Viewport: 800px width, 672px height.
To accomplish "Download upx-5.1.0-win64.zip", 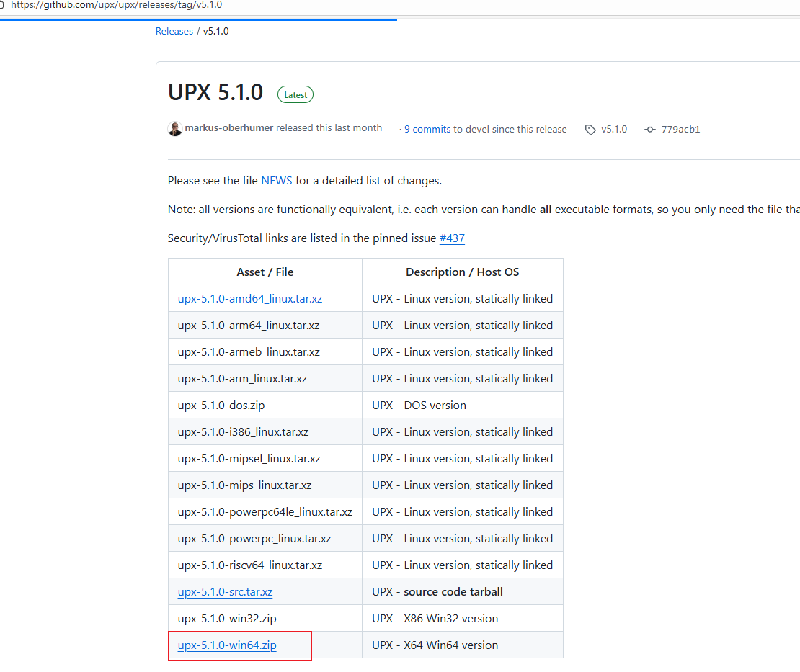I will pyautogui.click(x=227, y=645).
